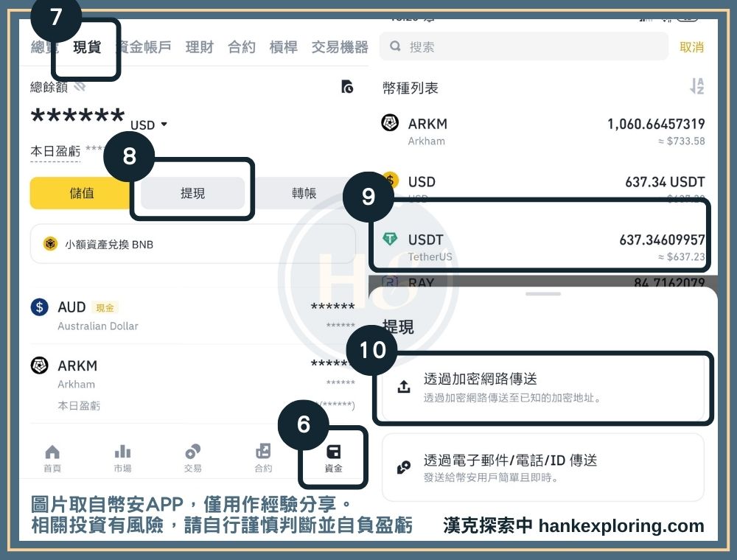Tap the 提現 withdraw button
Image resolution: width=737 pixels, height=560 pixels.
pos(192,193)
